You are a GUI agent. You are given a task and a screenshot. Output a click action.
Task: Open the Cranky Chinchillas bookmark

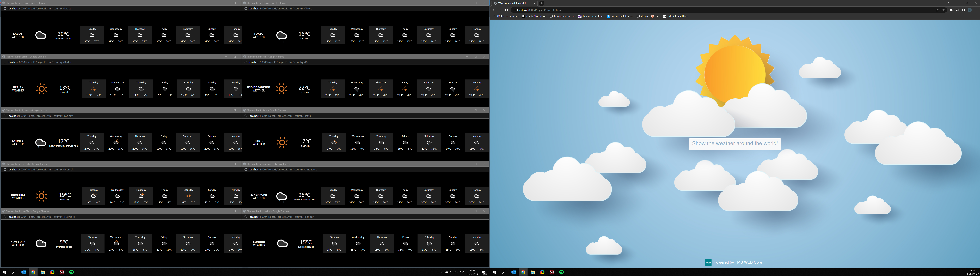(x=534, y=16)
